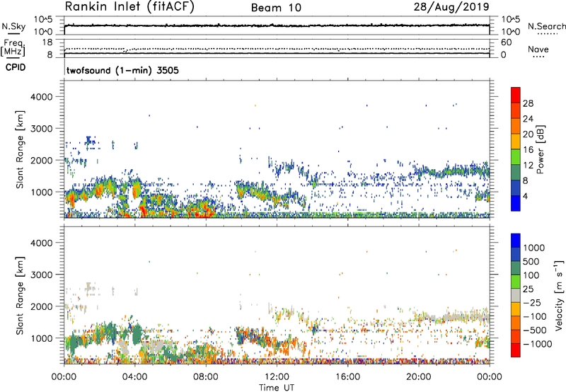Screen dimensions: 566x392
Task: Click the 'N.Sky' legend label
Action: coord(13,26)
